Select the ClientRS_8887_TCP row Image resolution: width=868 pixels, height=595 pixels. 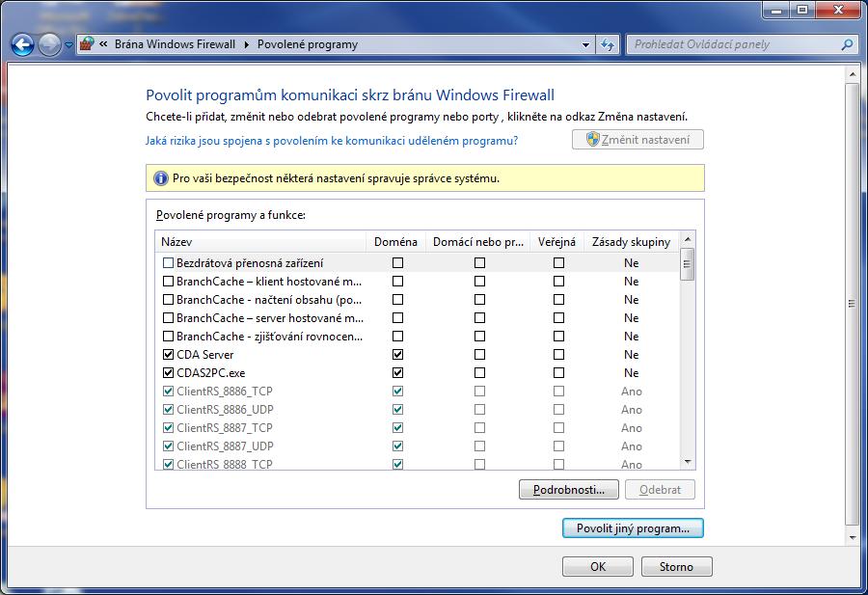point(418,428)
